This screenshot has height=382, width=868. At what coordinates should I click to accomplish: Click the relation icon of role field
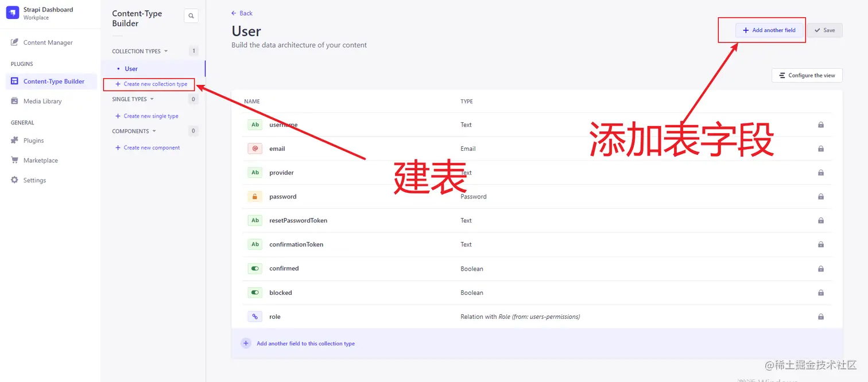(255, 317)
